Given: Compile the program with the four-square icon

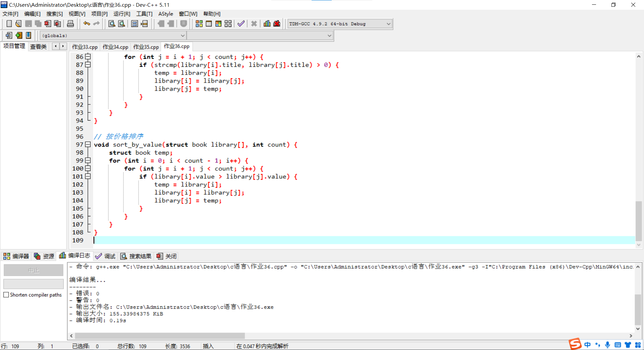Looking at the screenshot, I should pos(199,24).
